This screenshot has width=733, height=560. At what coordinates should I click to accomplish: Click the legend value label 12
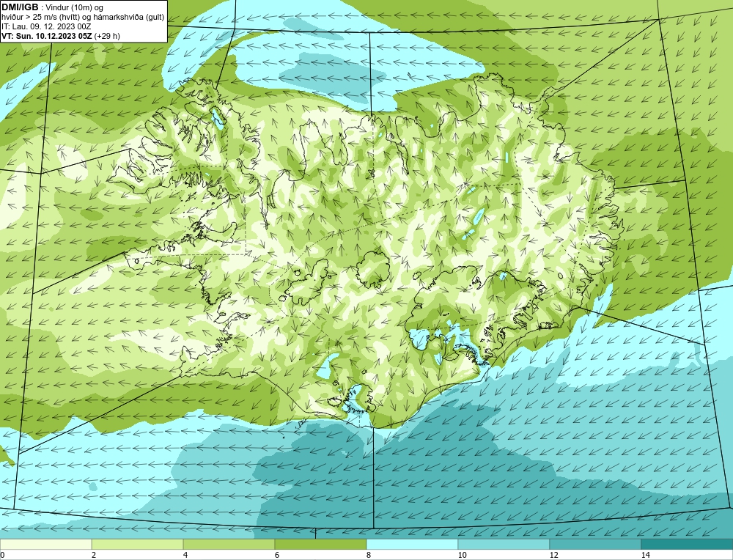pyautogui.click(x=554, y=555)
